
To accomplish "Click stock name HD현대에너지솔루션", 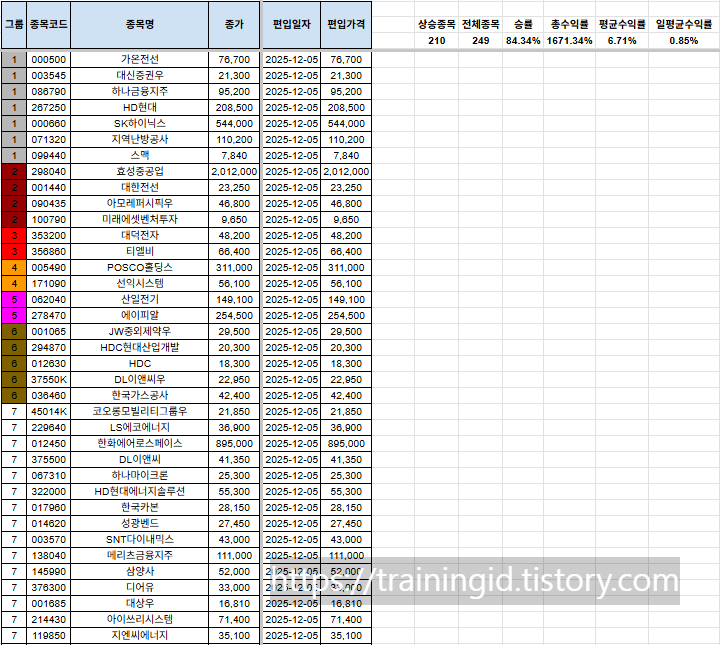I will (x=140, y=492).
